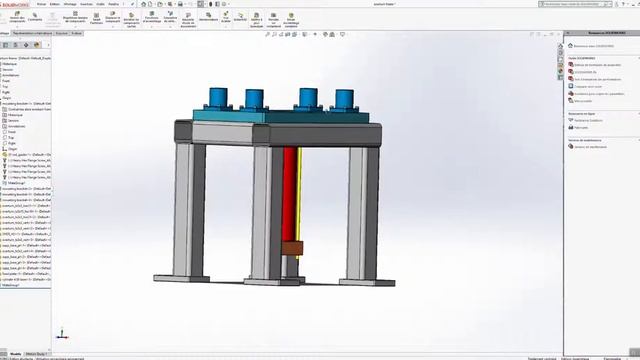Open the Fichier menu
The height and width of the screenshot is (360, 640).
click(x=41, y=4)
